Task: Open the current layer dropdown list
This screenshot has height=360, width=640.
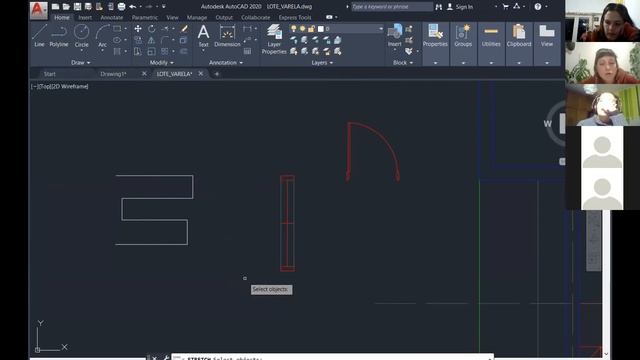Action: (x=381, y=29)
